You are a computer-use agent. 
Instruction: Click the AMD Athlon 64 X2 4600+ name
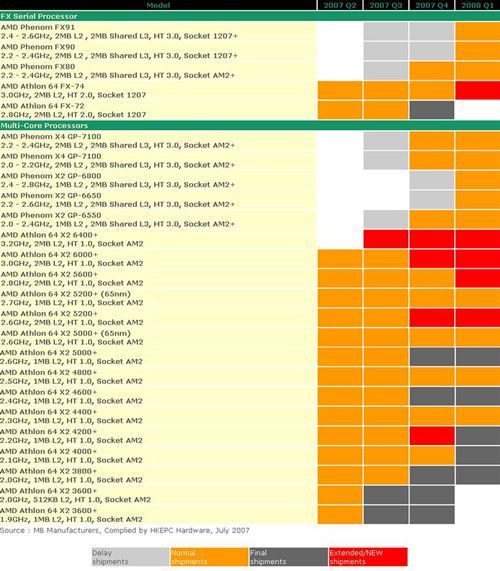(49, 392)
